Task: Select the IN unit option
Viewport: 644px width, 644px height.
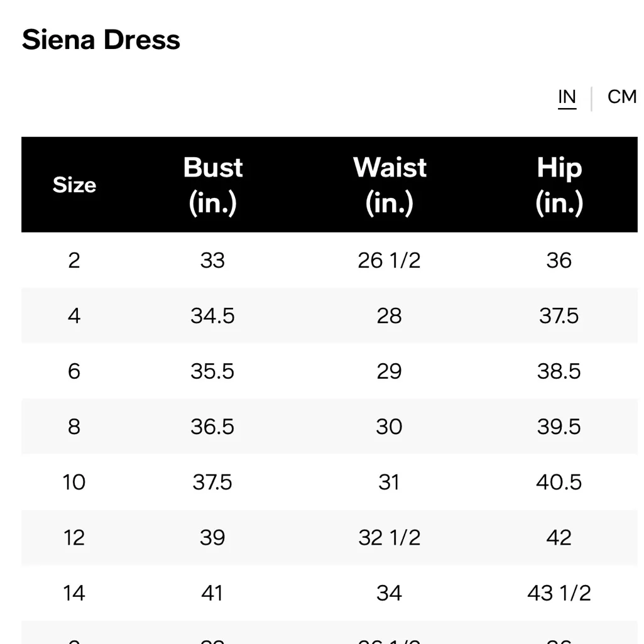Action: [567, 97]
